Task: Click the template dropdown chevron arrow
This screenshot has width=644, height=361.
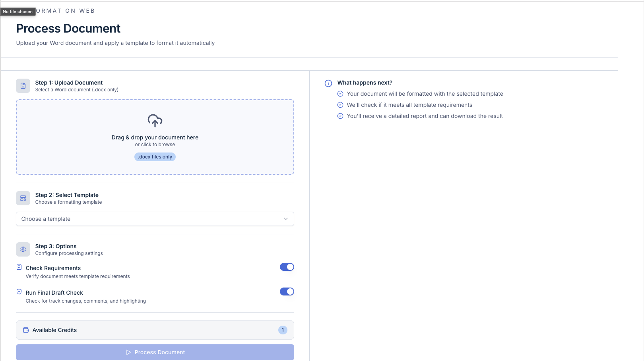Action: pos(285,219)
